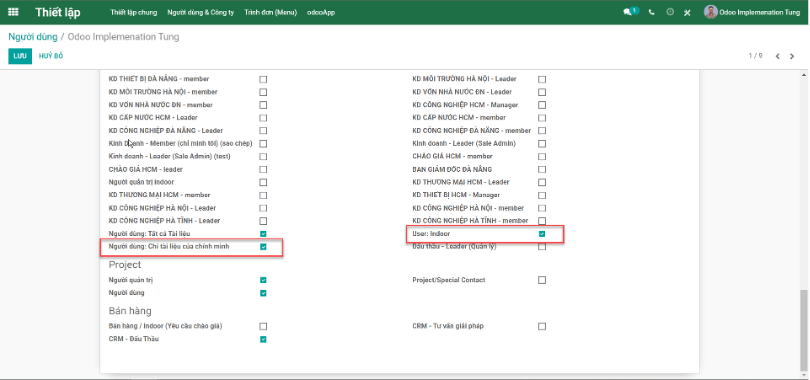The width and height of the screenshot is (810, 380).
Task: Toggle KD CÔNG NGHIỆP HÀ TĨNH - member checkbox
Action: (542, 221)
